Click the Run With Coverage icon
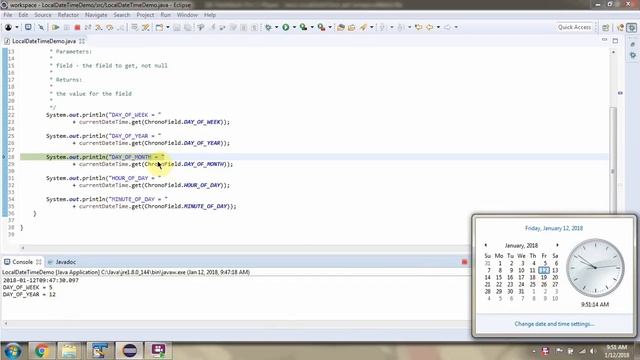The width and height of the screenshot is (640, 360). coord(303,27)
